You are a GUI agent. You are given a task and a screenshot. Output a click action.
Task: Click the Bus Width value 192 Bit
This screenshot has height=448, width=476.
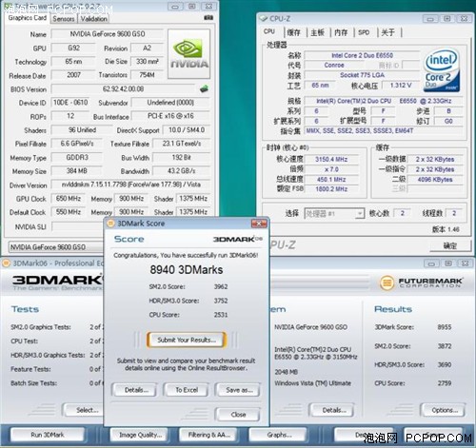pos(181,157)
